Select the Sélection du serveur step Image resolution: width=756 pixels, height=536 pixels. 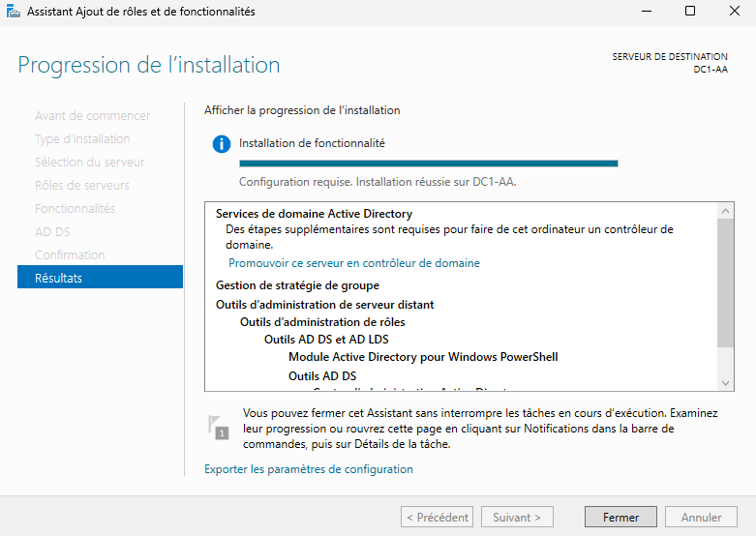point(90,163)
